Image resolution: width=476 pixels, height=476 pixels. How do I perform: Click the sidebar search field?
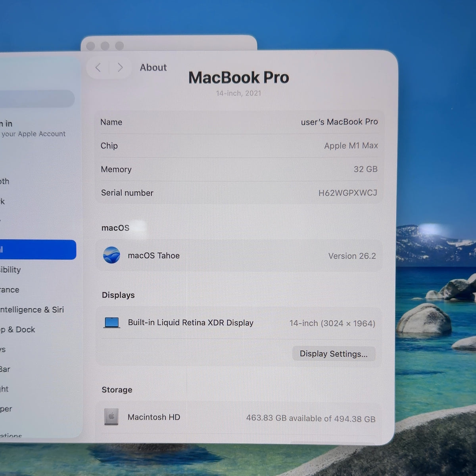[37, 98]
